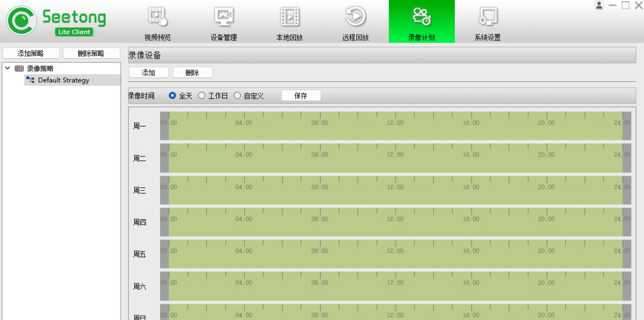
Task: Click the Seetong logo icon
Action: click(21, 20)
